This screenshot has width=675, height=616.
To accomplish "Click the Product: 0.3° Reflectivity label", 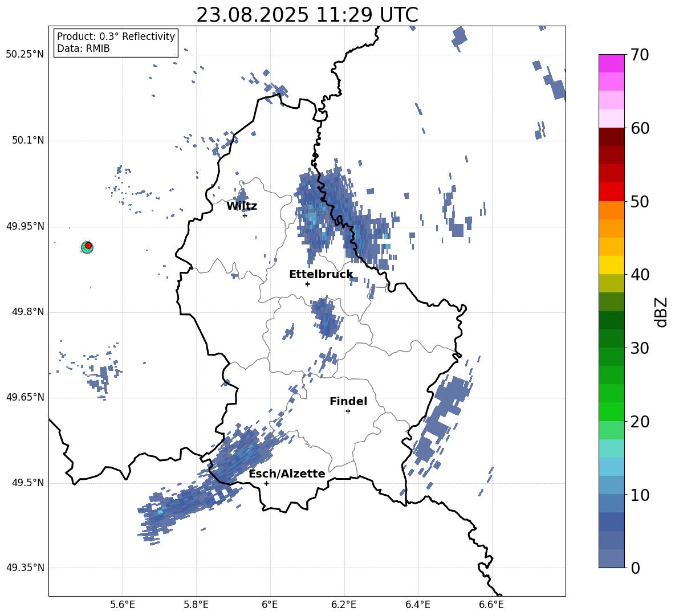I will tap(116, 36).
